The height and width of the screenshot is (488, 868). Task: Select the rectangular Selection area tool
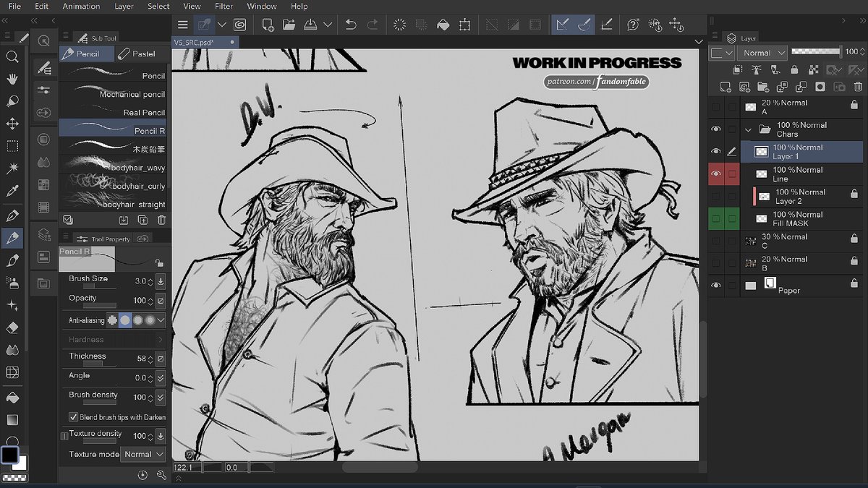pos(12,146)
